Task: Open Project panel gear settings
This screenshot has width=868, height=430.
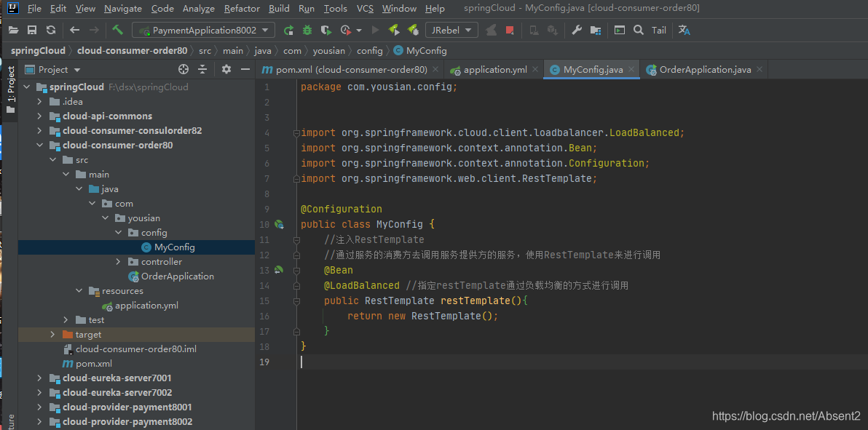Action: tap(226, 69)
